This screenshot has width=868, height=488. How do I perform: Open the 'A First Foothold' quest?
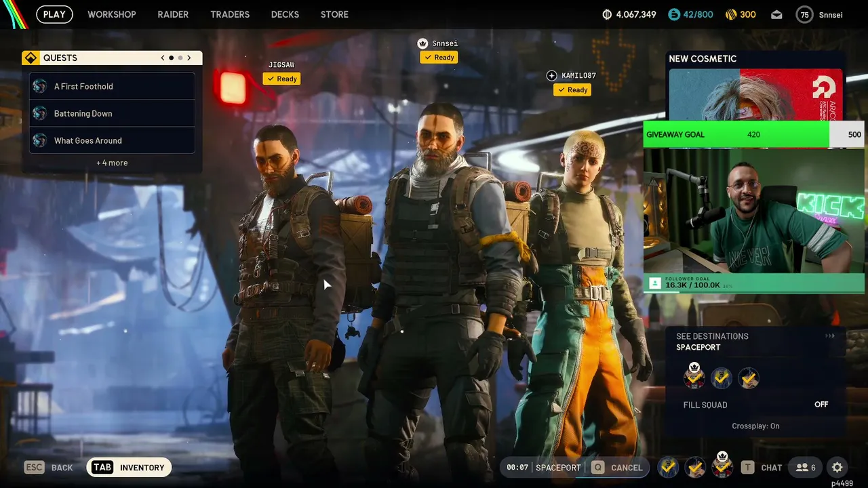[112, 86]
